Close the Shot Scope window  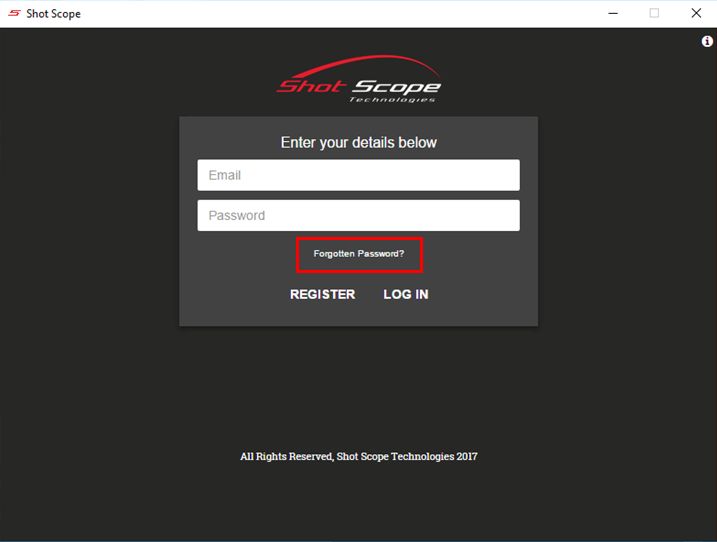[x=696, y=13]
